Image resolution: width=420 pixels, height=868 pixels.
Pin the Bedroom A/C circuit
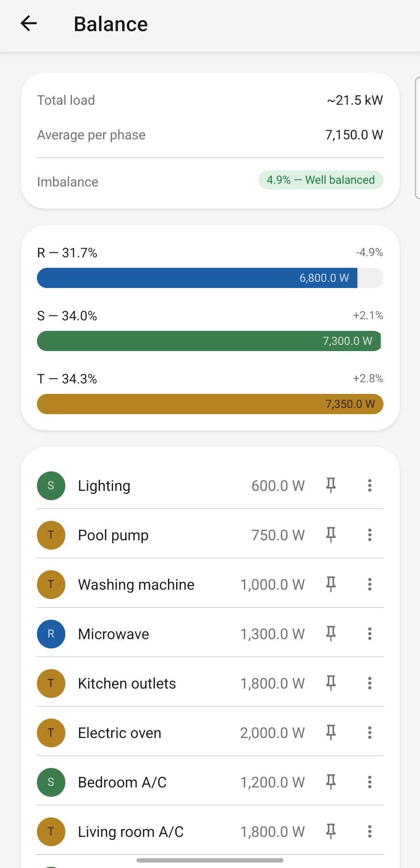coord(331,782)
